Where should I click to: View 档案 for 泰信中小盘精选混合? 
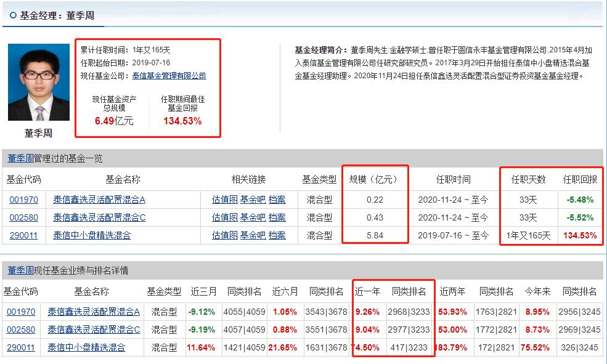277,235
